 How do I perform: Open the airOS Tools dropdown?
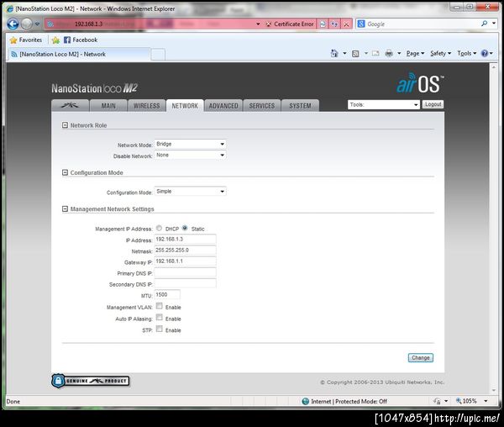point(384,104)
